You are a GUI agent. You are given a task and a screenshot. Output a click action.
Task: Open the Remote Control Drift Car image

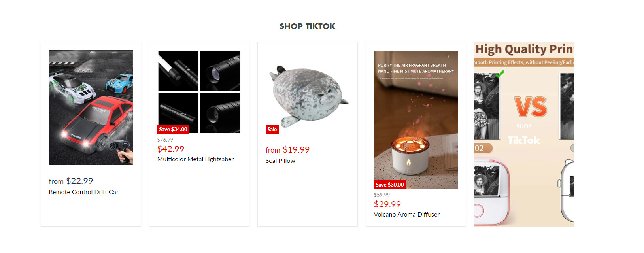91,108
